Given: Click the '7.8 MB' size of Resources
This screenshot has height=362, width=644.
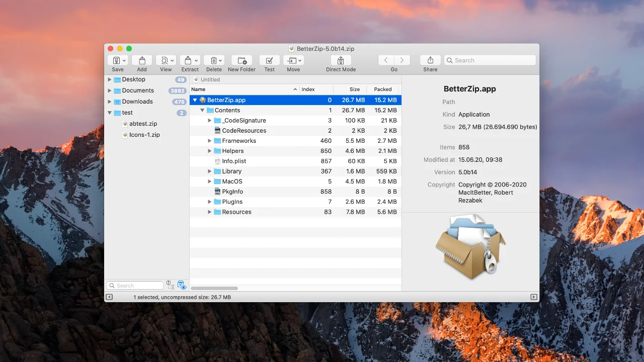Looking at the screenshot, I should tap(355, 212).
